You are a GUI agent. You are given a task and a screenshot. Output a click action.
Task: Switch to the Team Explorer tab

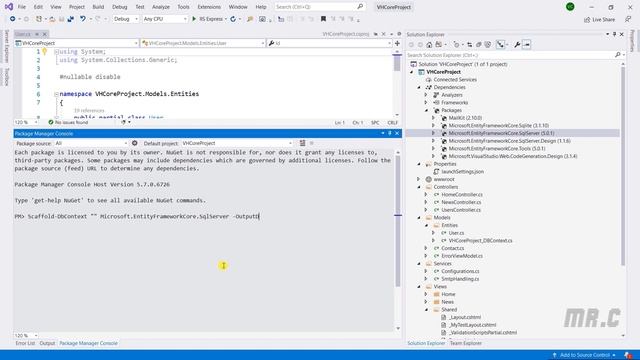tap(466, 343)
